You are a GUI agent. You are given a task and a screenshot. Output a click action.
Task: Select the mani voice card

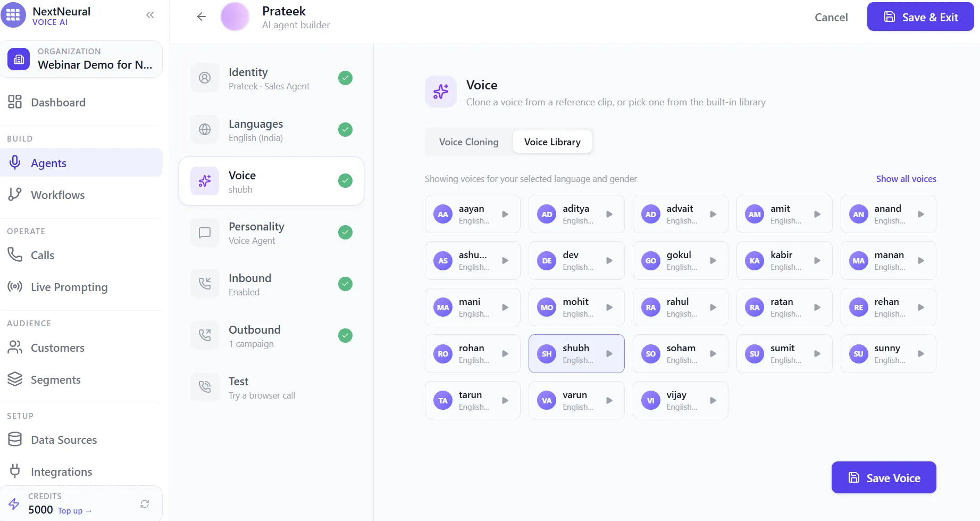(x=472, y=307)
